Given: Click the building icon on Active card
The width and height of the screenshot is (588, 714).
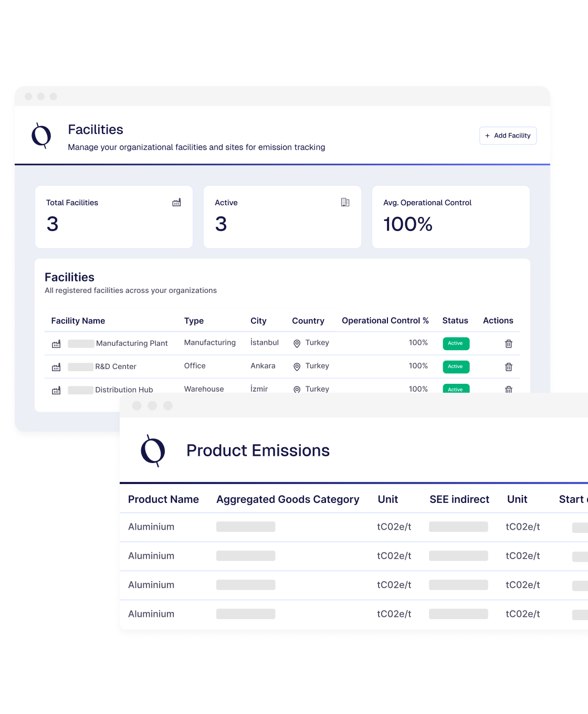Looking at the screenshot, I should pos(345,202).
